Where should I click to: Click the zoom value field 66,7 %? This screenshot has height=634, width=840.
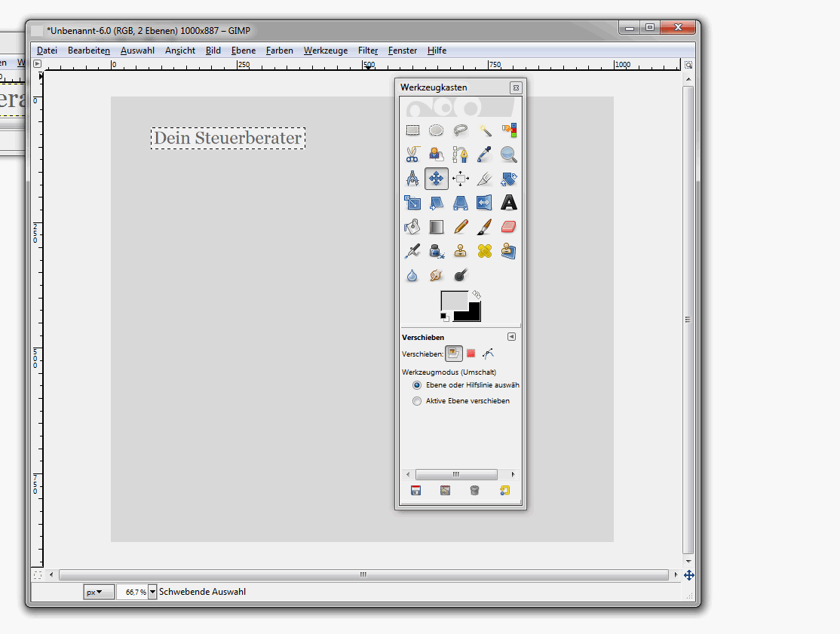tap(133, 592)
